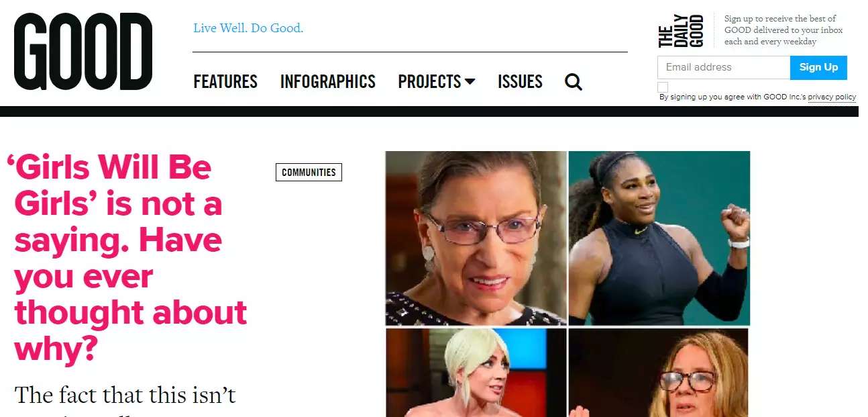Open the tennis player fist-pump photo
This screenshot has width=868, height=417.
pos(659,238)
